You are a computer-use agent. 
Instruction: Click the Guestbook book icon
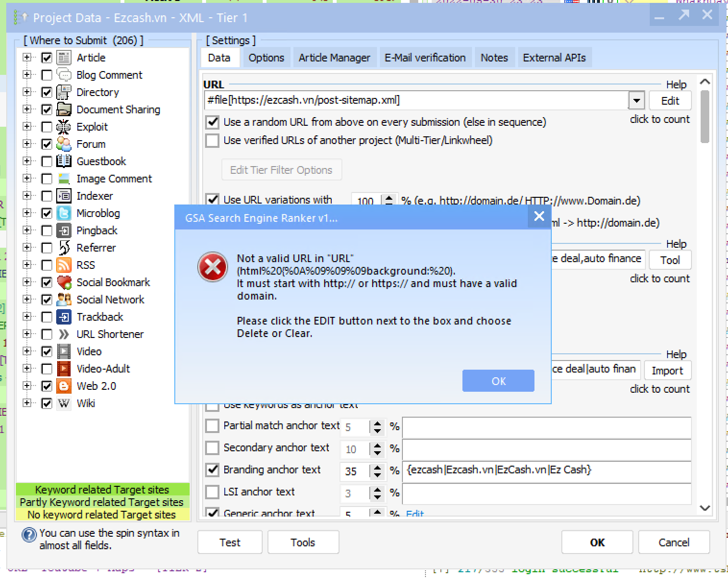[64, 161]
